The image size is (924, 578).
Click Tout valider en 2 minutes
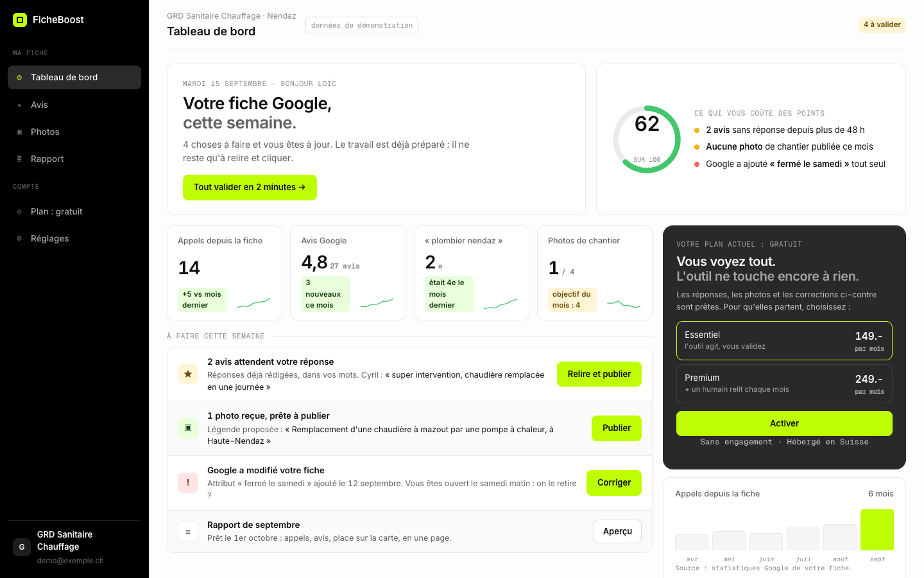pyautogui.click(x=250, y=188)
